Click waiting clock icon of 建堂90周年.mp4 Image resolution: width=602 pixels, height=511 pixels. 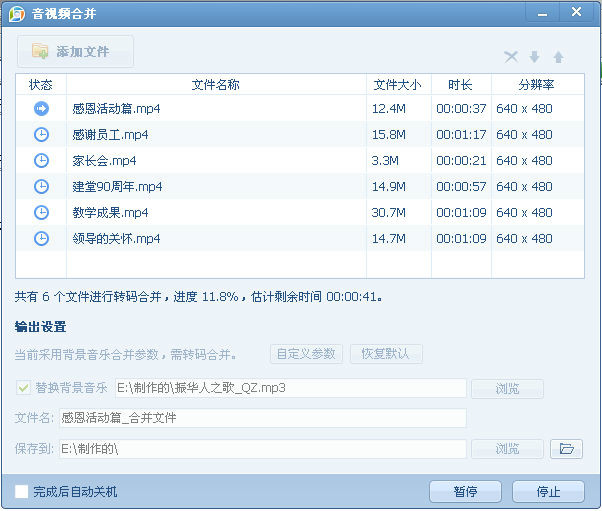coord(41,187)
